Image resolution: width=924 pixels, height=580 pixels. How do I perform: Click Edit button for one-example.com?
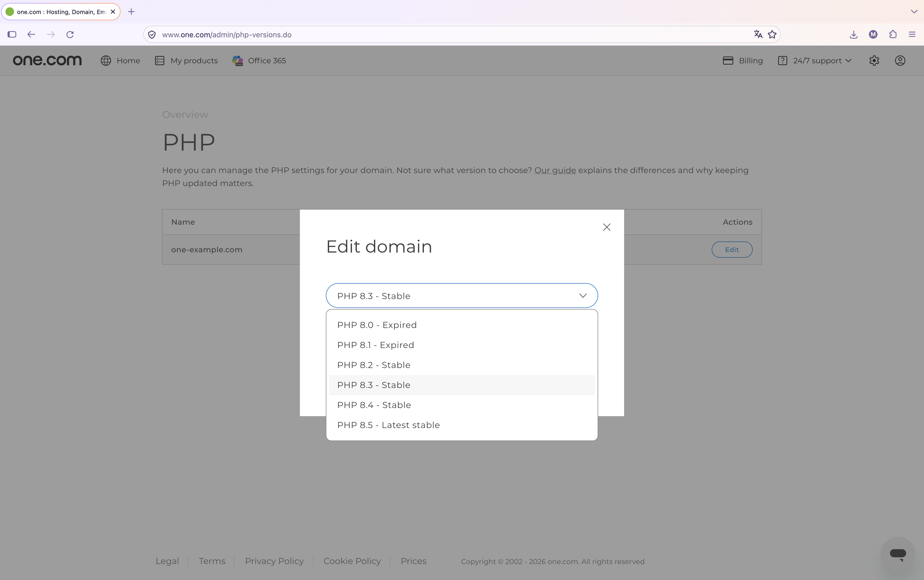(x=732, y=249)
